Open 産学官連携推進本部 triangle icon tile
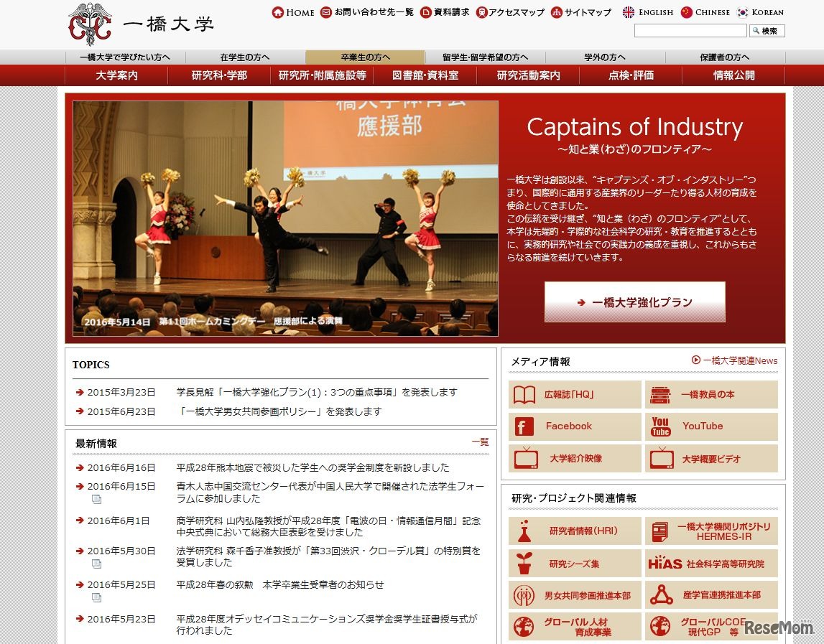Image resolution: width=824 pixels, height=644 pixels. (x=711, y=595)
